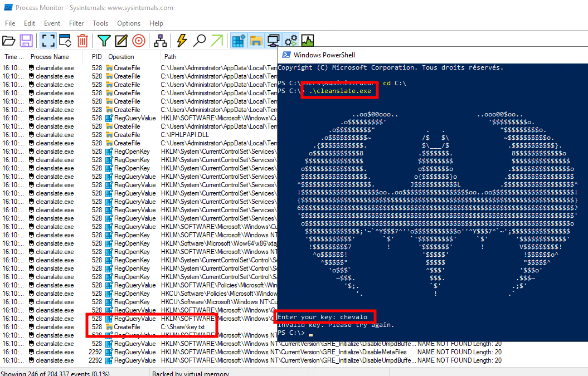Click the green Jump To Object arrow
This screenshot has height=376, width=588.
click(217, 41)
